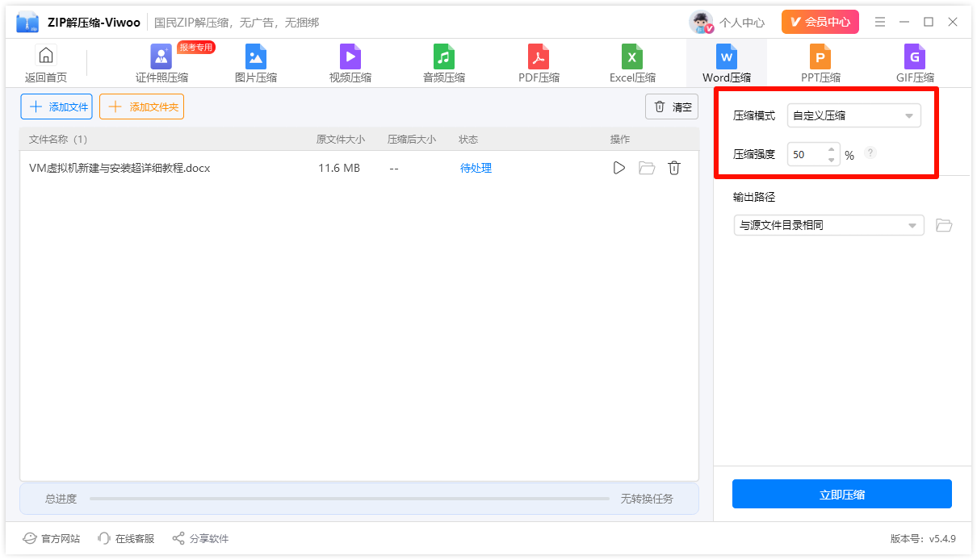
Task: Open the PPT压缩 compression tool
Action: pyautogui.click(x=820, y=64)
